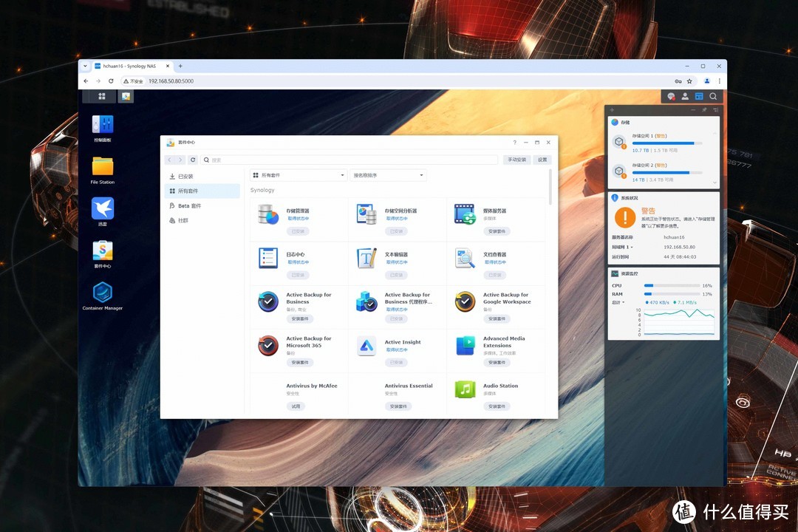798x532 pixels.
Task: Open the 按名称排序 sort dropdown
Action: [x=388, y=176]
